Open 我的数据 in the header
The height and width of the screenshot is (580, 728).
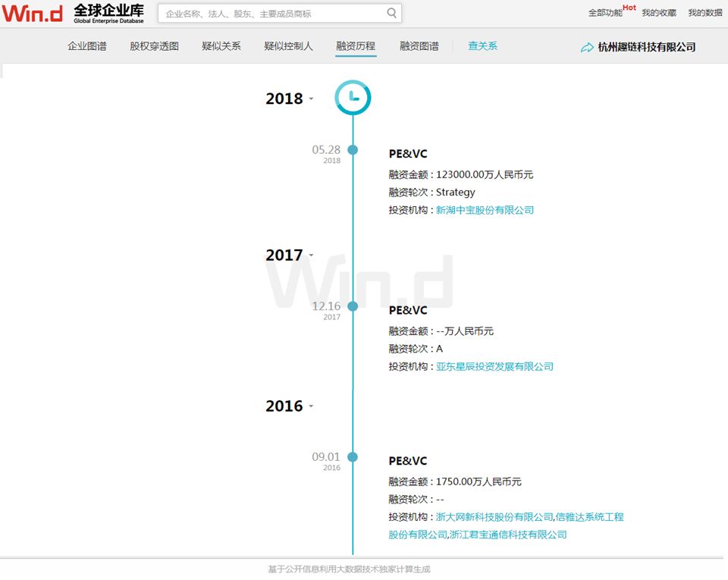pos(705,13)
